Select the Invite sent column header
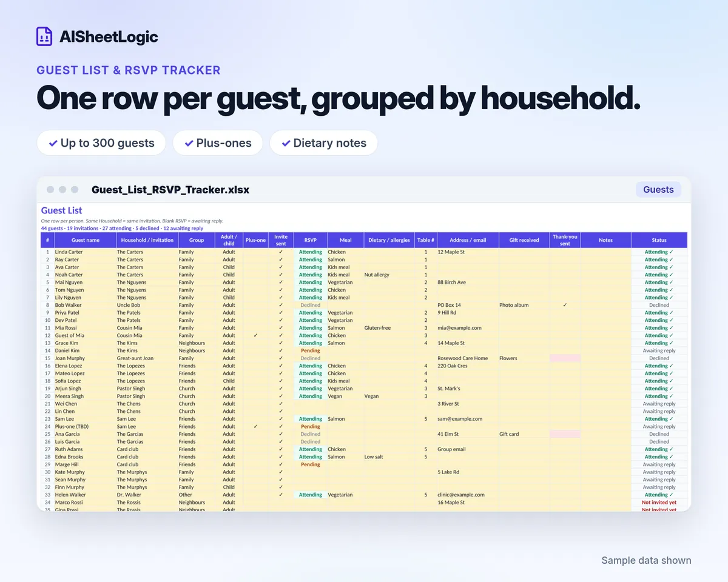 [281, 240]
